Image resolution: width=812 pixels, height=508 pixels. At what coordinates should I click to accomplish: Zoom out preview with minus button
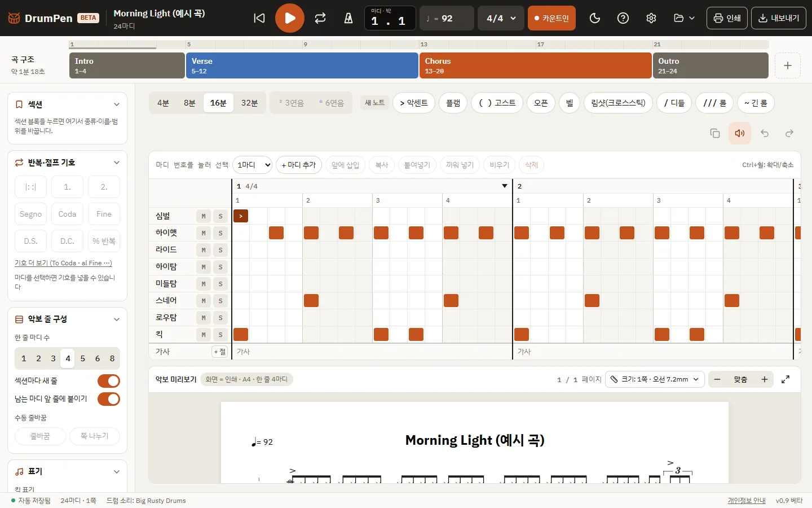(x=717, y=379)
